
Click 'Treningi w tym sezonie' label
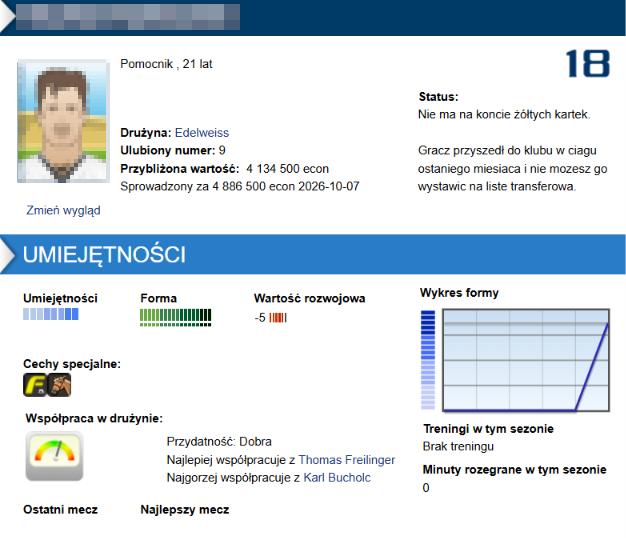coord(488,429)
